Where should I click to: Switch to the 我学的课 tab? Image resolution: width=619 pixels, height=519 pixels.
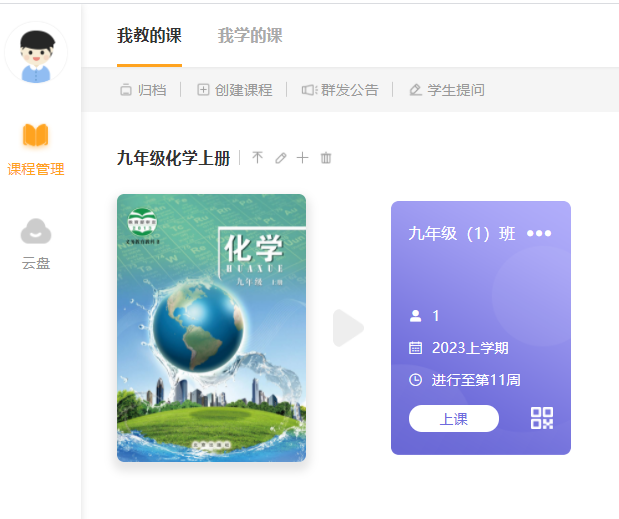[x=250, y=36]
